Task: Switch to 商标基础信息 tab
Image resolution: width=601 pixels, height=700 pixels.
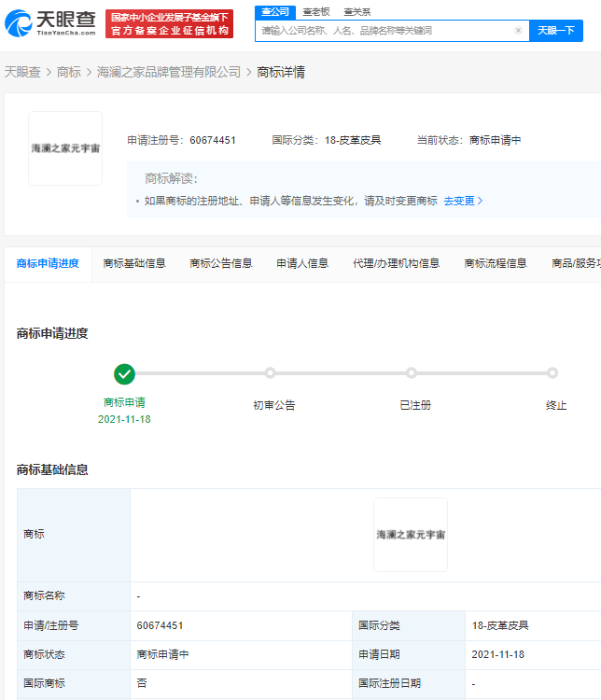Action: tap(134, 263)
